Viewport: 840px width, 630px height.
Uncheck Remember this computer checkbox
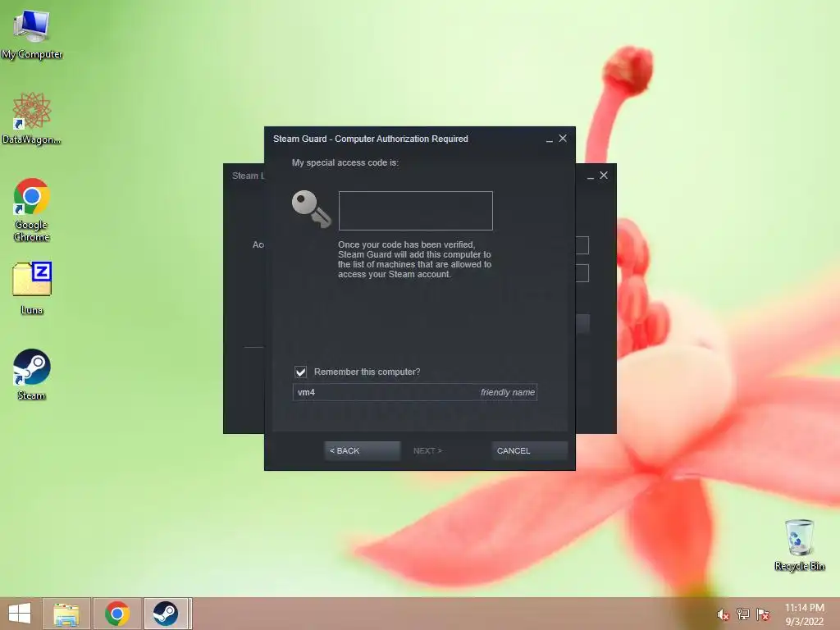pos(300,372)
